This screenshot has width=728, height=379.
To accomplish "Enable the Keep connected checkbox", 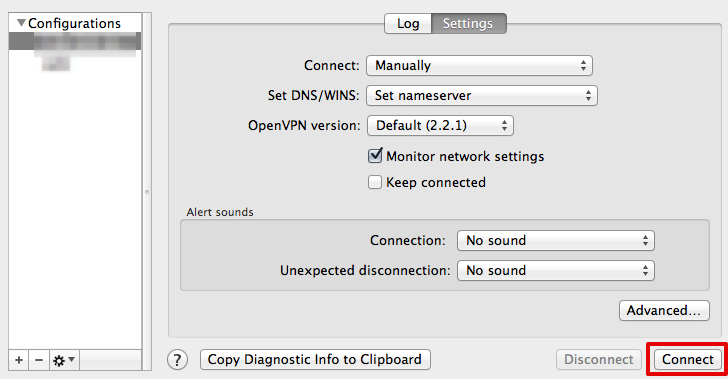I will (x=375, y=182).
